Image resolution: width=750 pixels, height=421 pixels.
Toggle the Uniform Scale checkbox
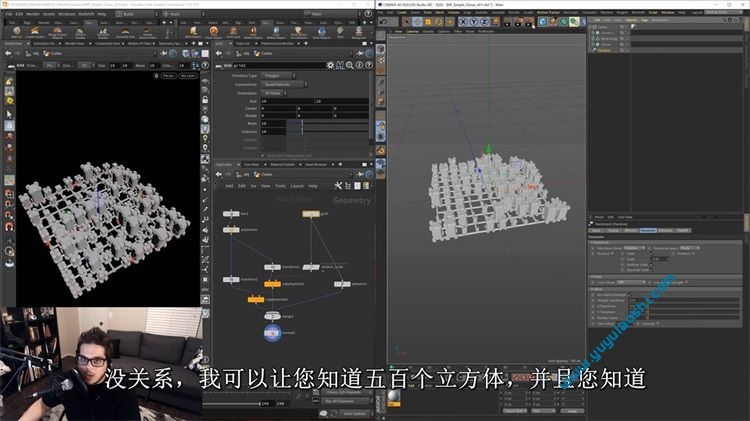click(x=651, y=265)
